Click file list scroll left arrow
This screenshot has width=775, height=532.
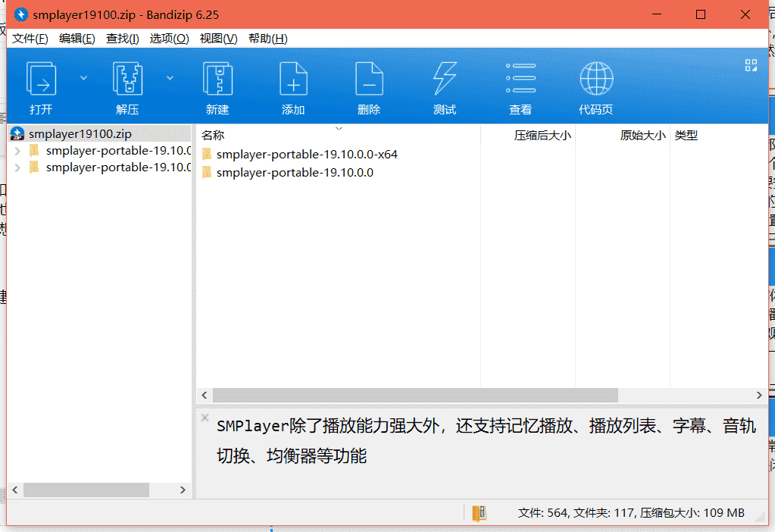(x=205, y=395)
